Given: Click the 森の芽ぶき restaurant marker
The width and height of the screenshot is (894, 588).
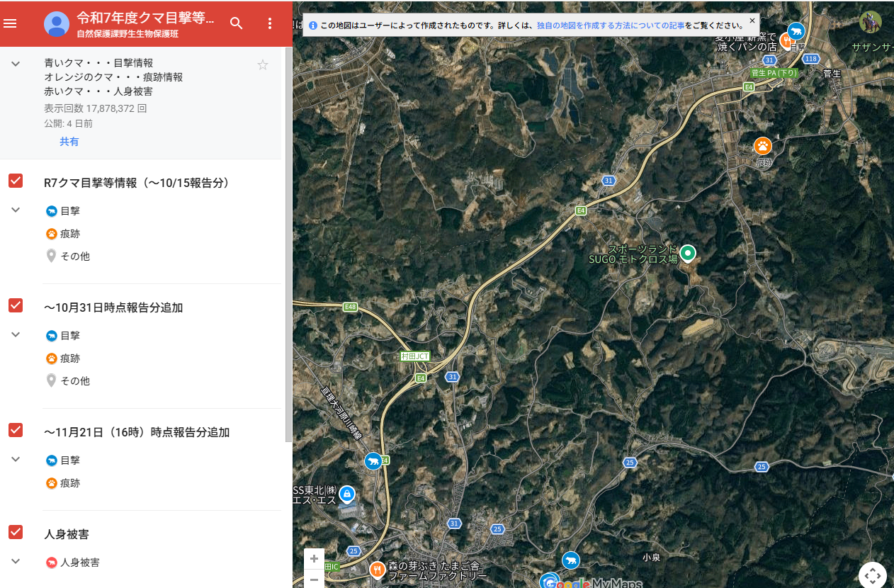Looking at the screenshot, I should point(377,568).
